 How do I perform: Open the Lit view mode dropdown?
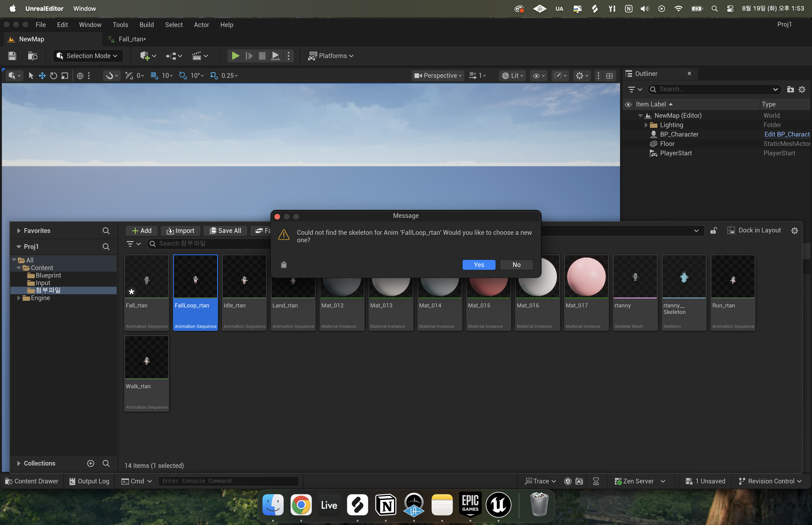pos(512,76)
